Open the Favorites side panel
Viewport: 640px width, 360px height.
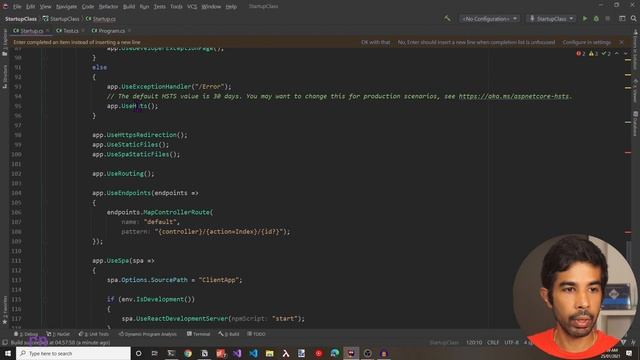(x=5, y=310)
